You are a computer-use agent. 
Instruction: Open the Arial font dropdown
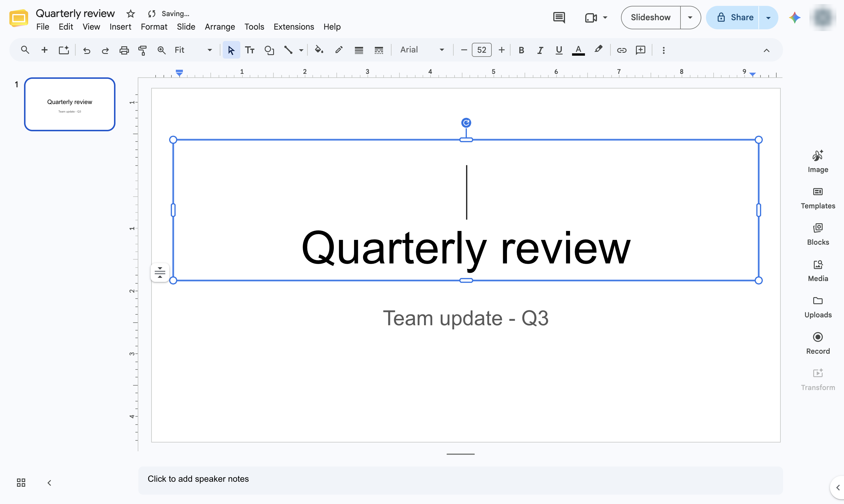coord(422,50)
